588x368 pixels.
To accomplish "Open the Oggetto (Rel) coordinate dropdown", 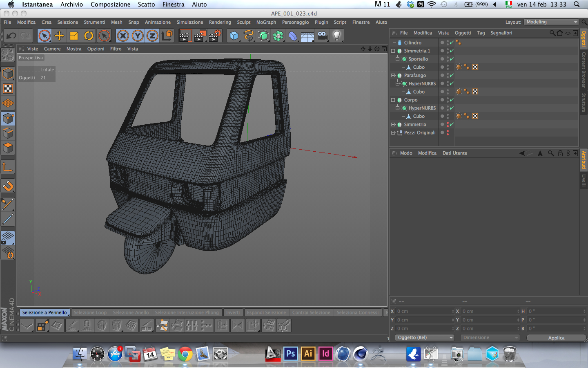I will tap(425, 338).
